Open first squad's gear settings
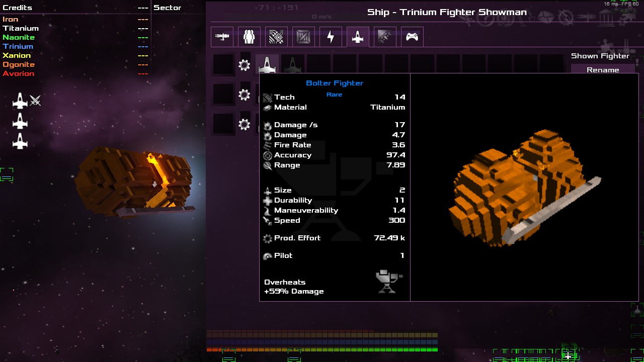This screenshot has height=362, width=644. click(245, 65)
